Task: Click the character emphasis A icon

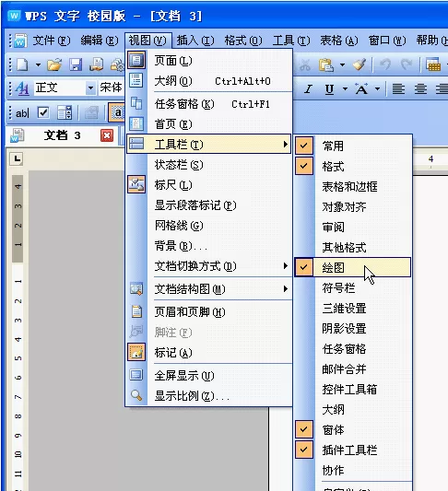Action: 361,89
